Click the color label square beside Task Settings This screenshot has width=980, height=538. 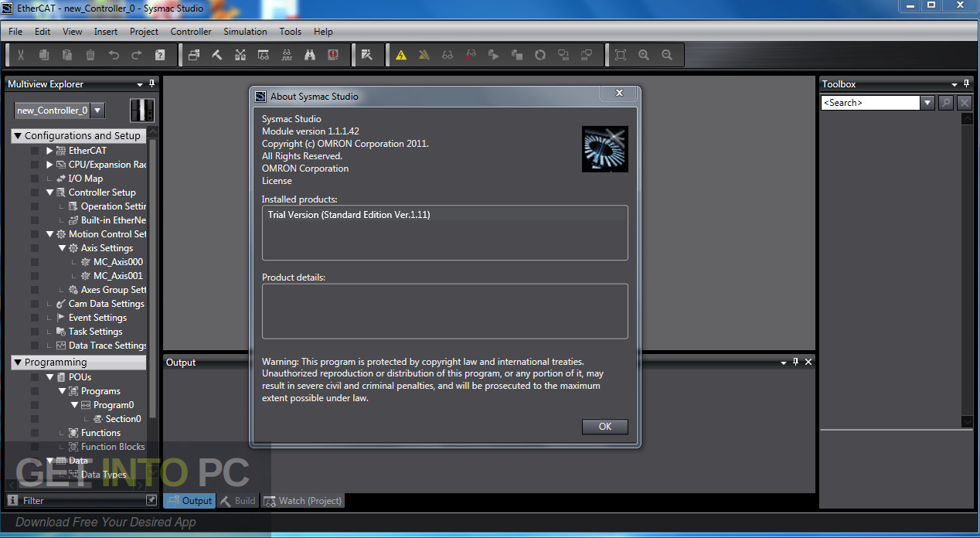35,332
